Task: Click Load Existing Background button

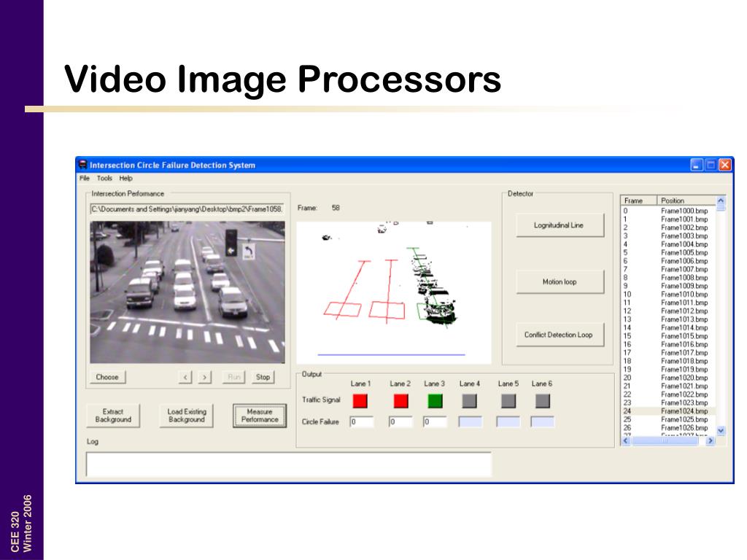Action: (186, 415)
